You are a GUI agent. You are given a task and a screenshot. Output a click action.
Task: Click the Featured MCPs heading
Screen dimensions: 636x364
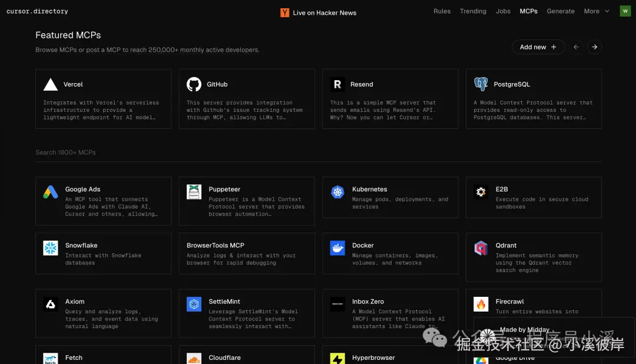coord(68,35)
